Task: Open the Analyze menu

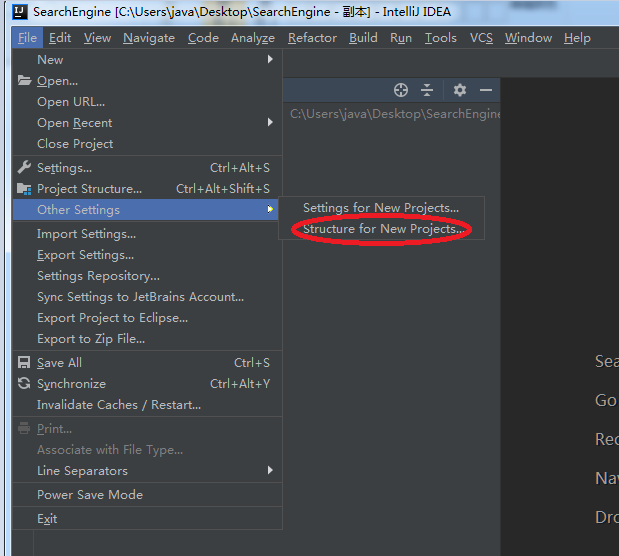Action: pyautogui.click(x=253, y=38)
